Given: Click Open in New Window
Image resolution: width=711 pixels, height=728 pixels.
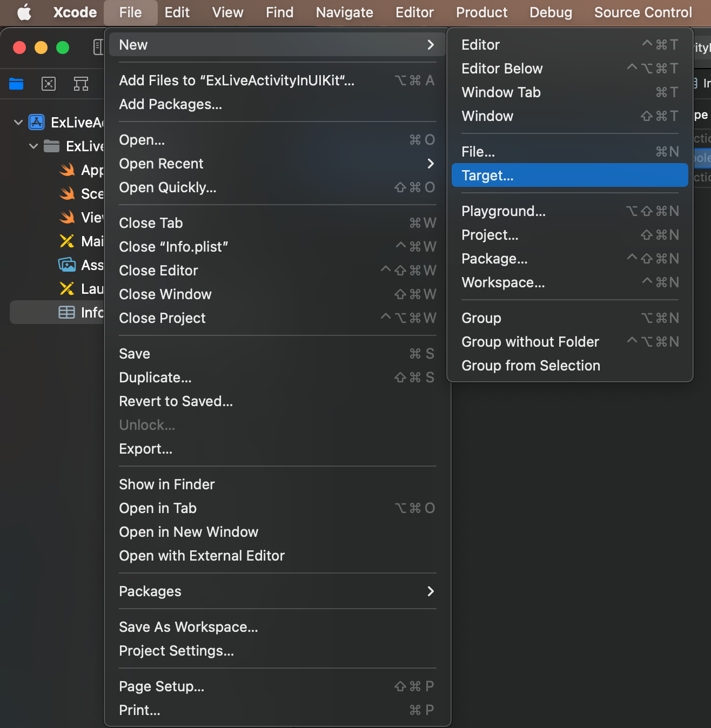Looking at the screenshot, I should [277, 532].
